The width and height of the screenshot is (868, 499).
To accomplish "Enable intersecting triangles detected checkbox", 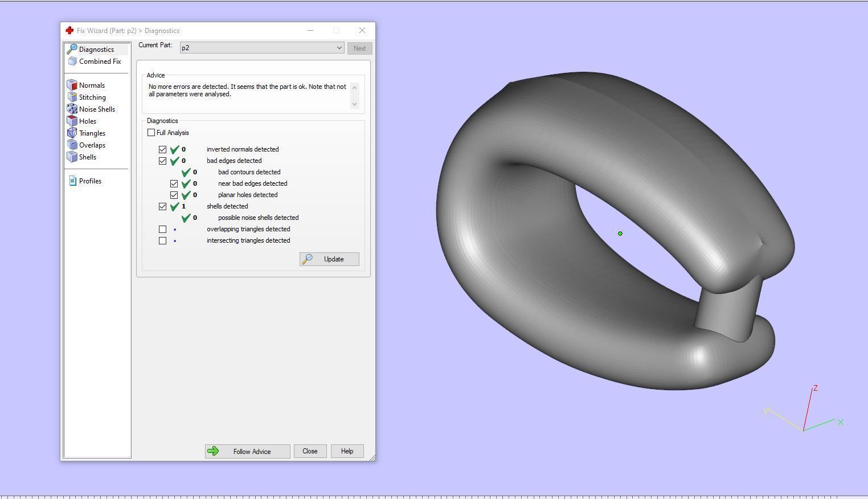I will 163,240.
